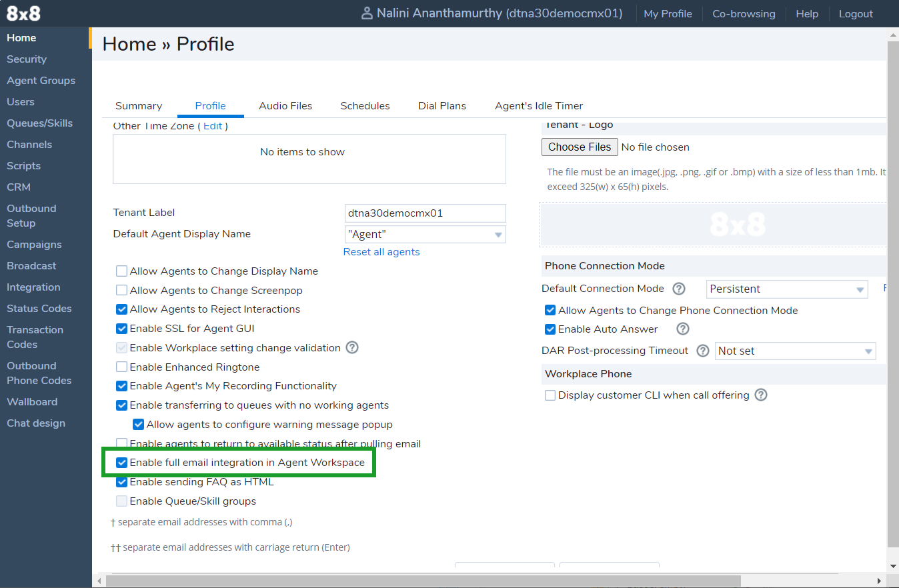Click the user profile icon beside Nalini Ananthamurthy
This screenshot has width=899, height=588.
[367, 13]
